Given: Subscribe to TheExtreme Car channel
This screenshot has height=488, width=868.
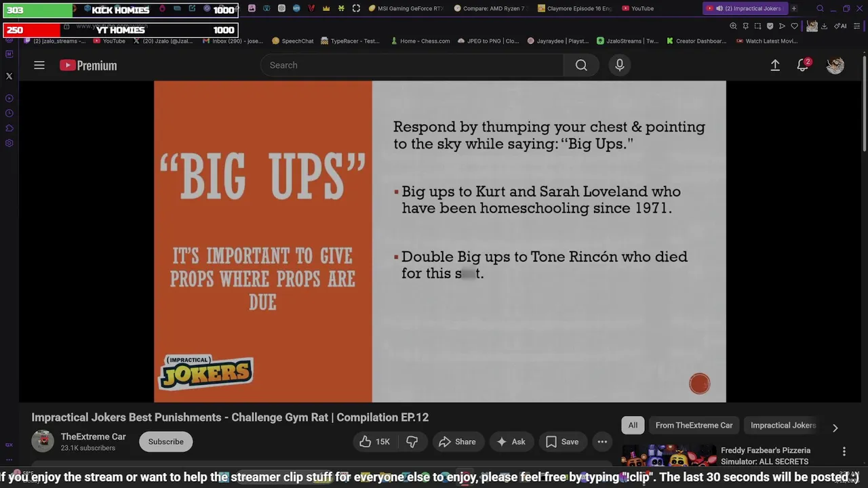Looking at the screenshot, I should pos(166,442).
